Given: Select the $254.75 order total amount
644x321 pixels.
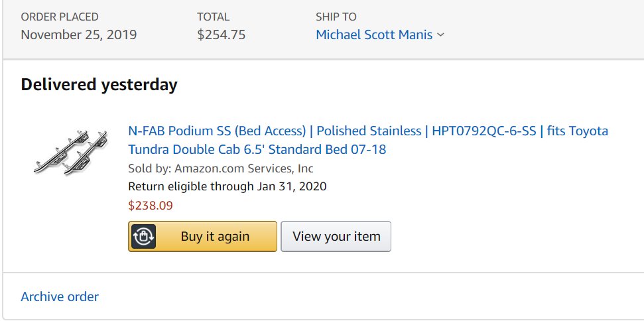Looking at the screenshot, I should [x=221, y=35].
